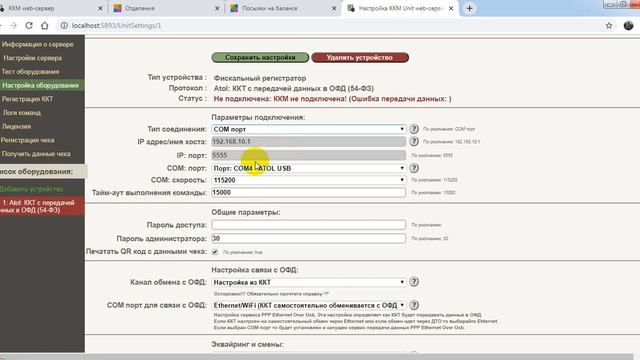The height and width of the screenshot is (360, 640).
Task: Open help for Канал обмена с ОФД
Action: tap(414, 282)
